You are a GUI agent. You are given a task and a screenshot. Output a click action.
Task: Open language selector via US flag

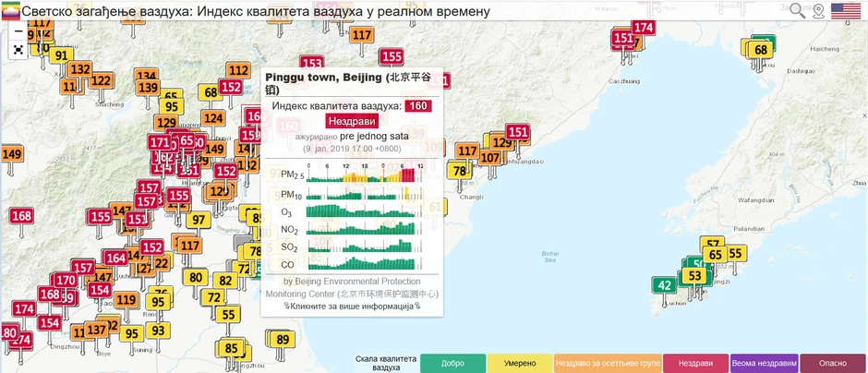[844, 11]
